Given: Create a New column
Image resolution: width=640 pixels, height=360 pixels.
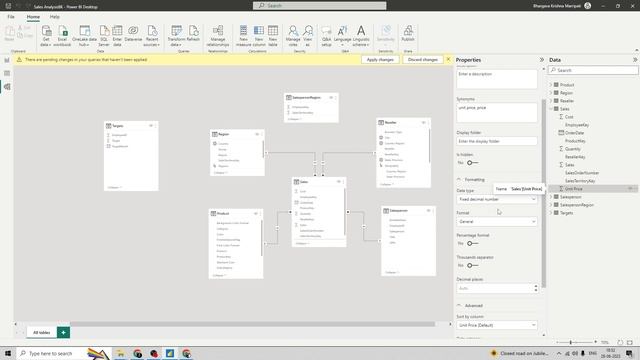Looking at the screenshot, I should [259, 35].
